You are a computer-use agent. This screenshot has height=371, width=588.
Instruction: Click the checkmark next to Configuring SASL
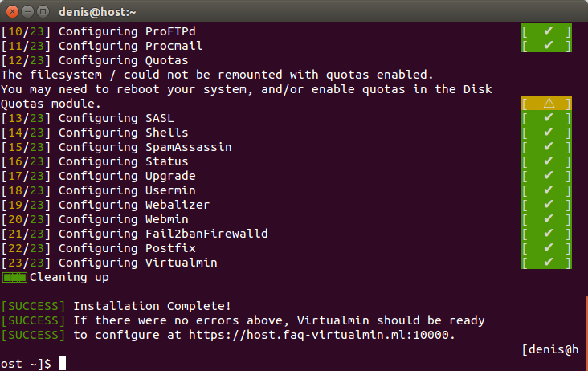549,118
